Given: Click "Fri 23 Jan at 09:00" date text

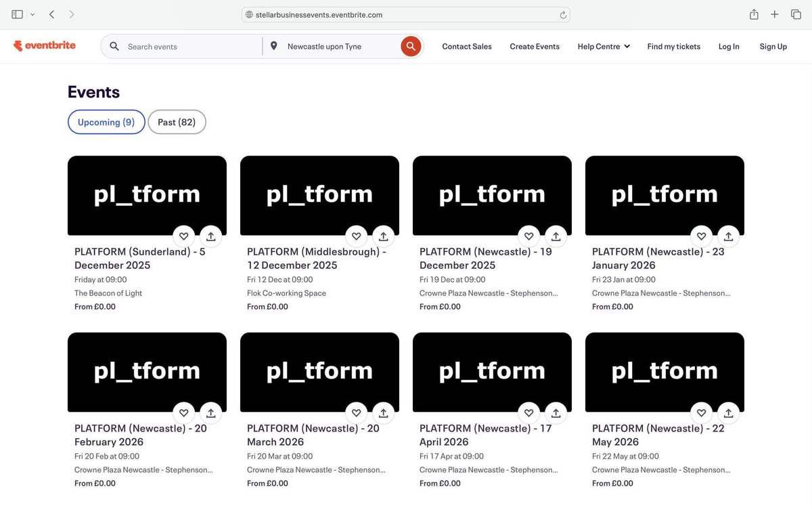Looking at the screenshot, I should coord(624,279).
